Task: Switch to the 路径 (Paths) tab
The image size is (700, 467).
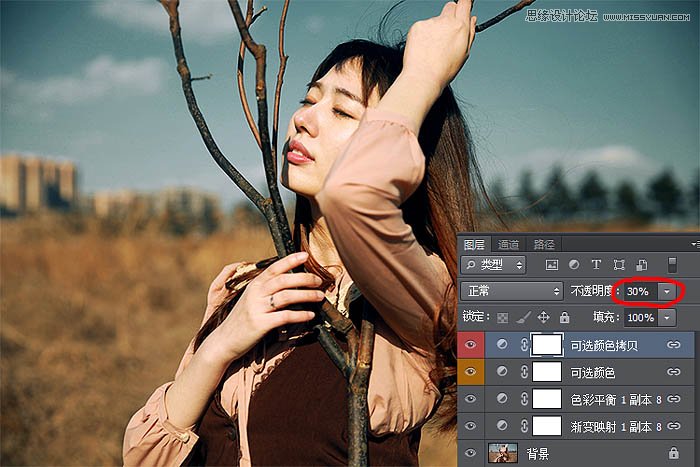Action: click(544, 245)
